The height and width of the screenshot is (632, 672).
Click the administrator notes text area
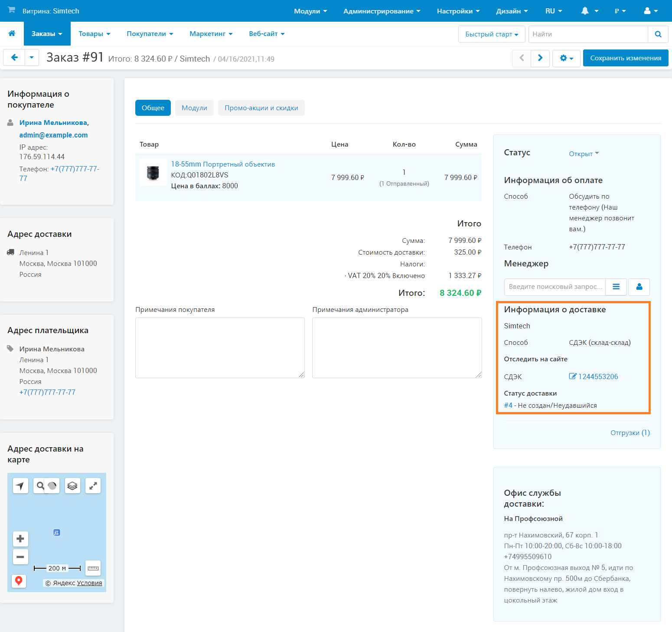[x=397, y=347]
